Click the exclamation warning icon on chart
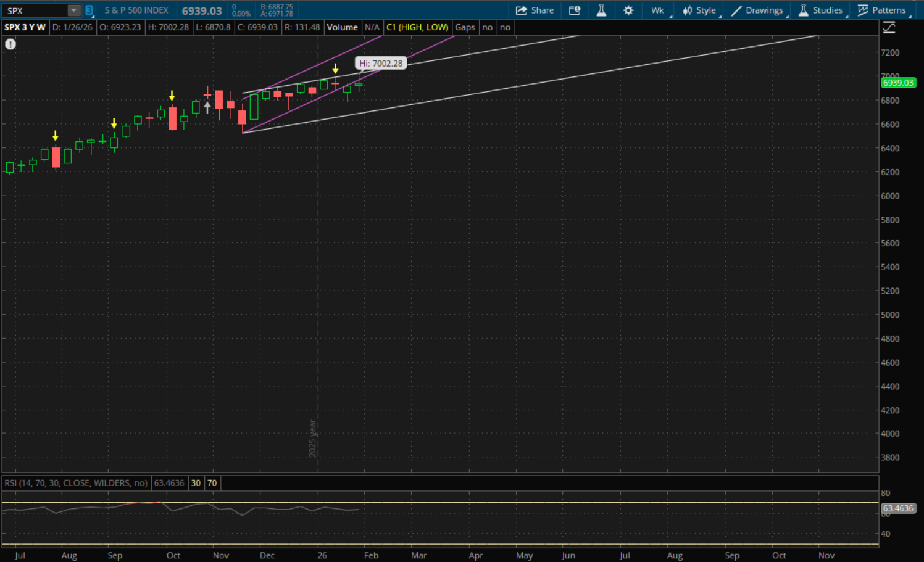This screenshot has width=924, height=562. tap(10, 44)
